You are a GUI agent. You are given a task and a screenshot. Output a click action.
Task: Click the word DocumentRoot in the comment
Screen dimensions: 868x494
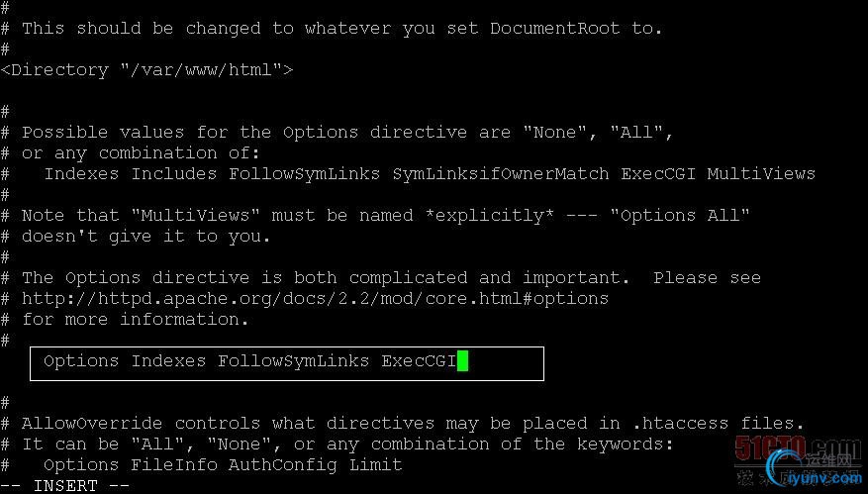coord(549,28)
